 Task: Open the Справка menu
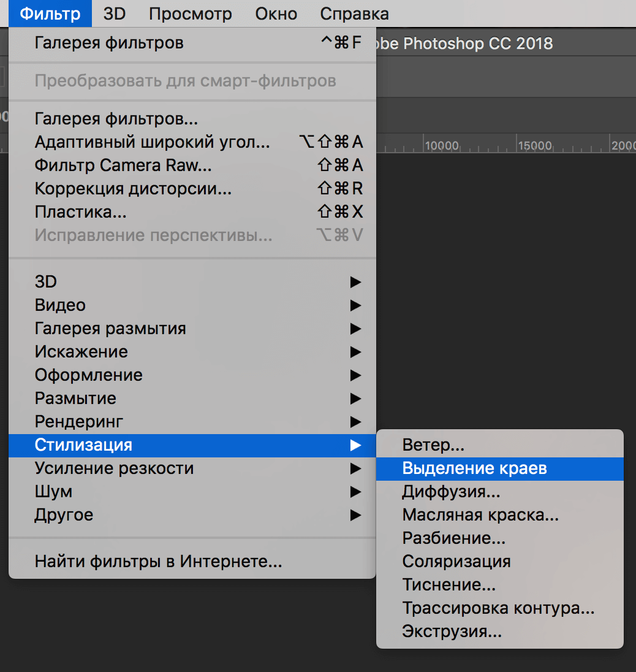pyautogui.click(x=354, y=13)
